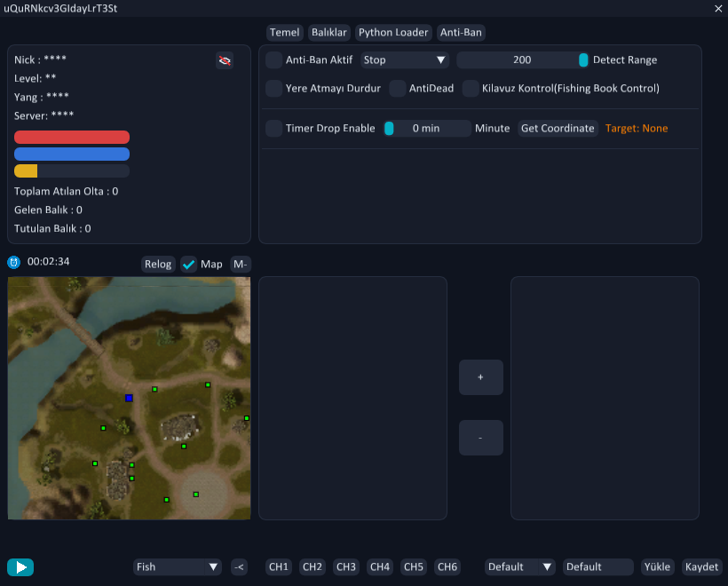This screenshot has width=728, height=586.
Task: Expand the Default profile dropdown
Action: tap(520, 567)
